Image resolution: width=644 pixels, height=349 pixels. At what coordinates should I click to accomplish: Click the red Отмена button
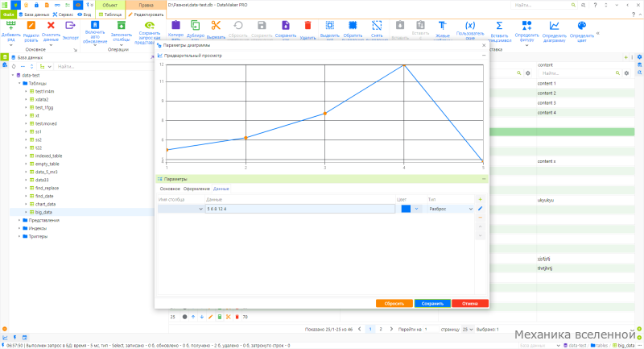(470, 303)
